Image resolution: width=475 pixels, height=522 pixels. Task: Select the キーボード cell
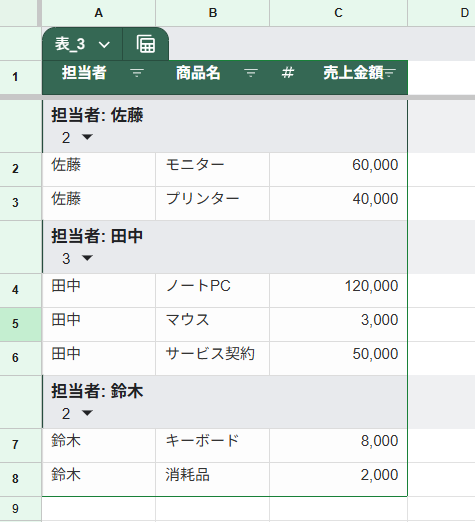pos(212,445)
